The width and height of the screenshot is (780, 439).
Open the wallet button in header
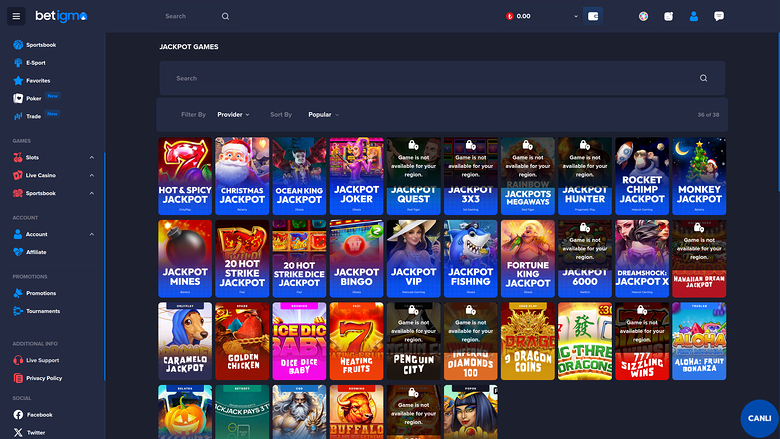593,16
